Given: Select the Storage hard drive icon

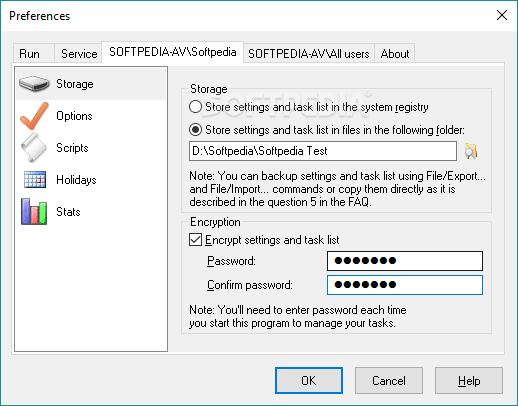Looking at the screenshot, I should (34, 84).
